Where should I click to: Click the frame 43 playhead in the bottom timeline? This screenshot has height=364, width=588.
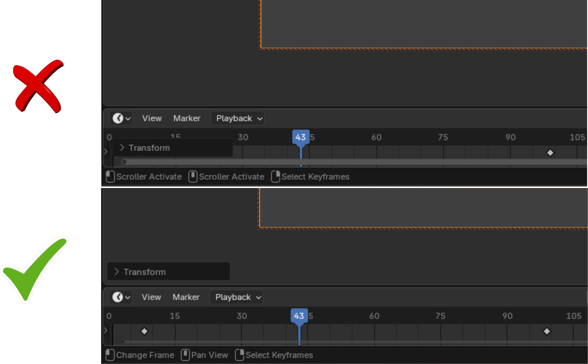click(299, 316)
